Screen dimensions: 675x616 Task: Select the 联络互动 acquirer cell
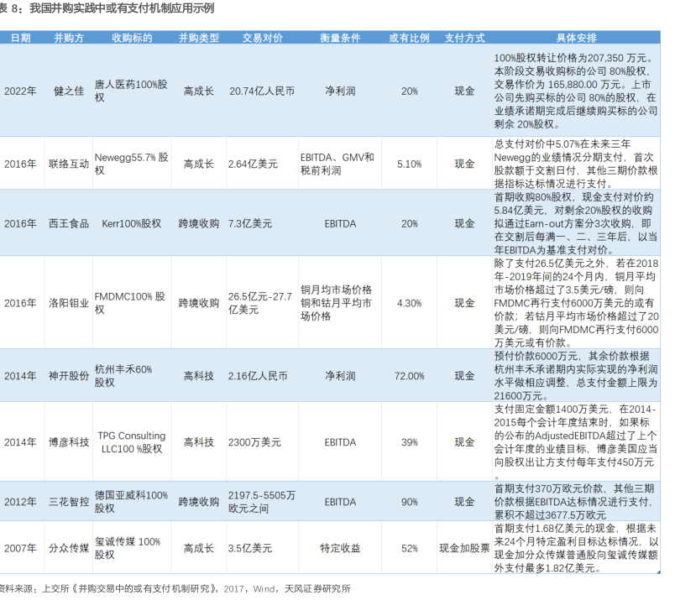pyautogui.click(x=69, y=164)
